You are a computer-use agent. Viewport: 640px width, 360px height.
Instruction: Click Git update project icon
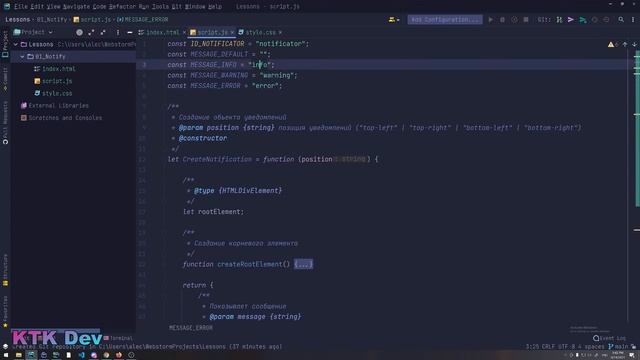point(559,20)
